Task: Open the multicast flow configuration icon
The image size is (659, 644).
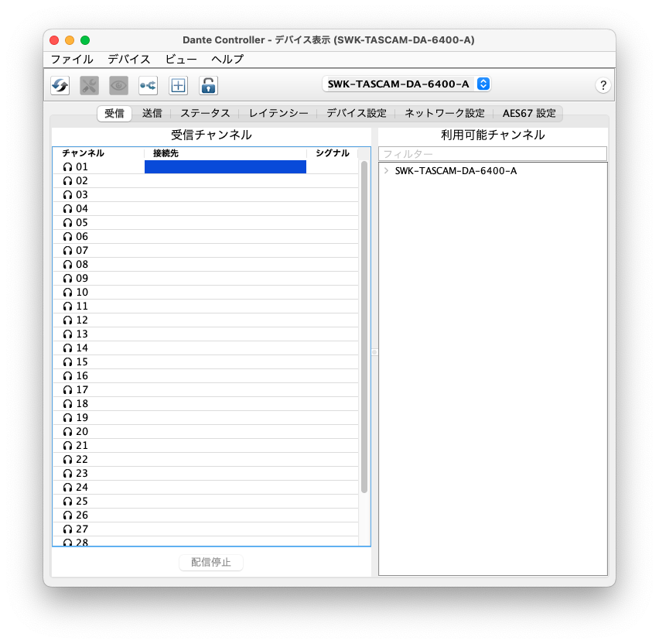Action: [148, 85]
